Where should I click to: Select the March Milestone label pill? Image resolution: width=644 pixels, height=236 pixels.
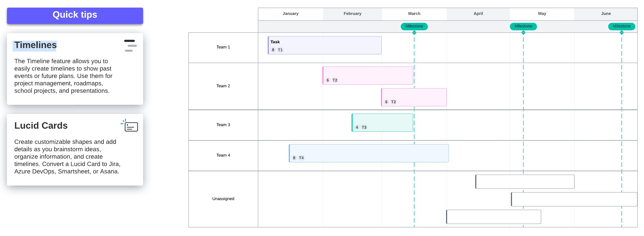(x=414, y=26)
